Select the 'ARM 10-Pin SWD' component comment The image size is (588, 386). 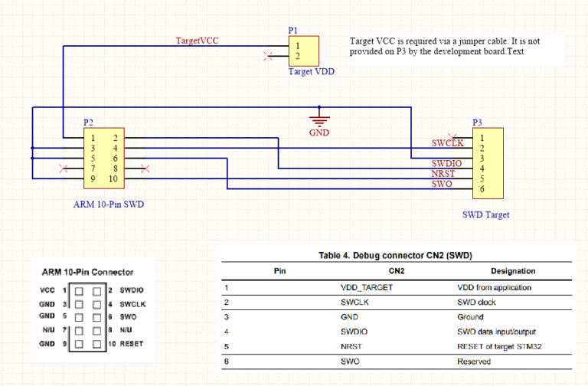(x=109, y=204)
